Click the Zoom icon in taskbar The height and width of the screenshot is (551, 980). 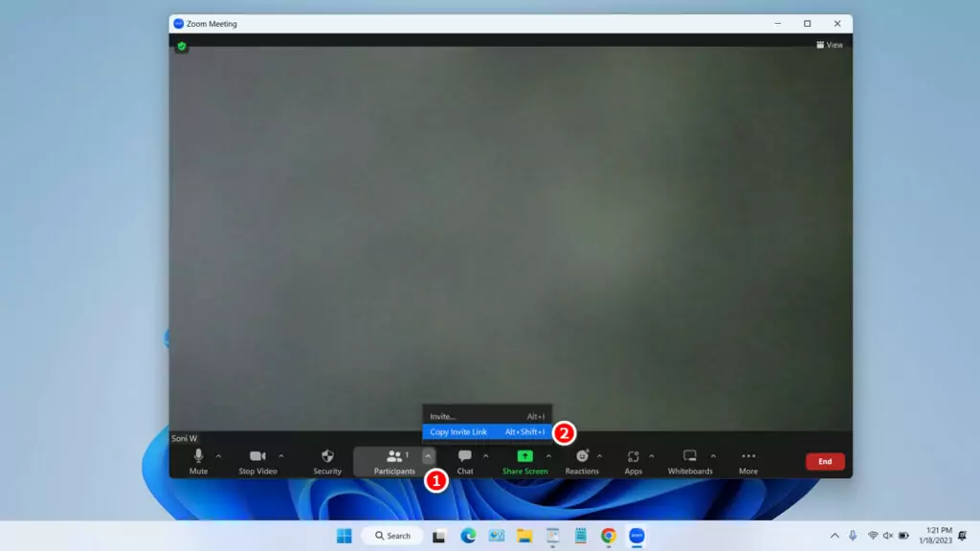coord(636,536)
